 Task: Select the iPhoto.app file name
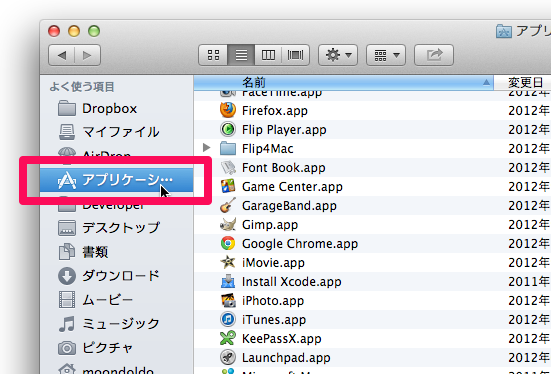coord(273,301)
